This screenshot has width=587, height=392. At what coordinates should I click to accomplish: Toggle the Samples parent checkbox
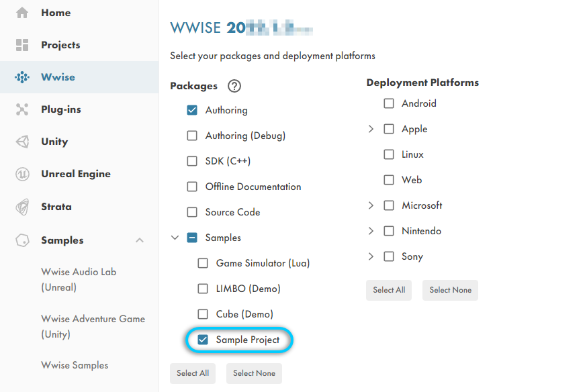click(192, 238)
